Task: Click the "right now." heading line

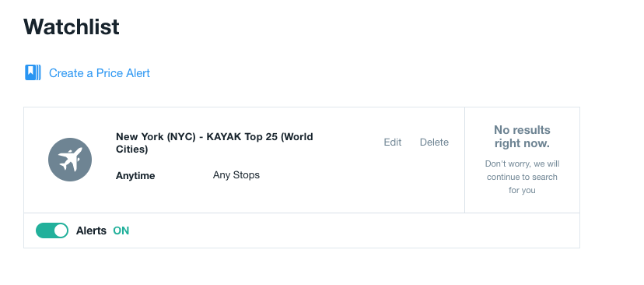Action: (x=522, y=143)
